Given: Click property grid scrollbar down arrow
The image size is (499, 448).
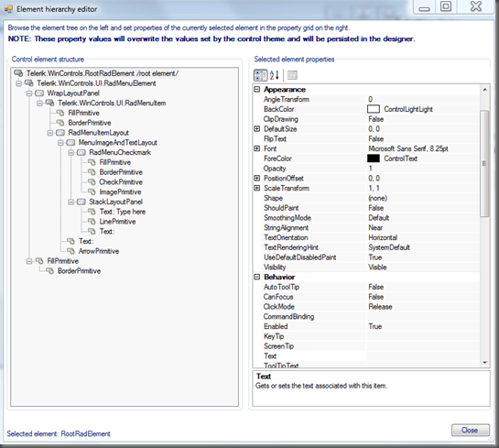Looking at the screenshot, I should (x=484, y=363).
